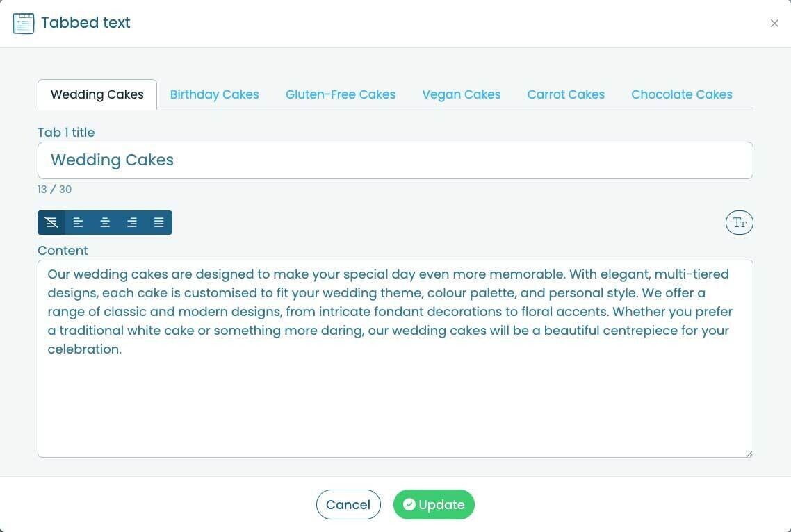Screen dimensions: 791x532
Task: Click inside the Tab 1 title field
Action: pyautogui.click(x=395, y=160)
